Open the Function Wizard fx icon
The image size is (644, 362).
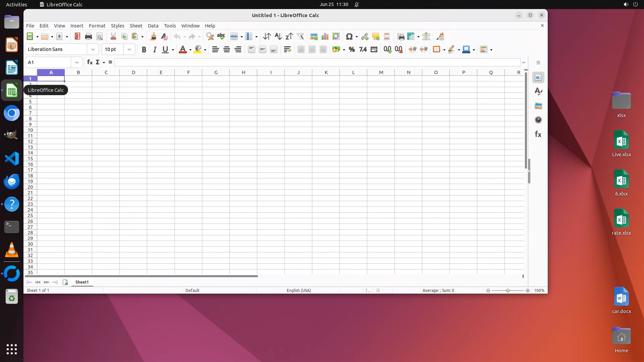(90, 62)
